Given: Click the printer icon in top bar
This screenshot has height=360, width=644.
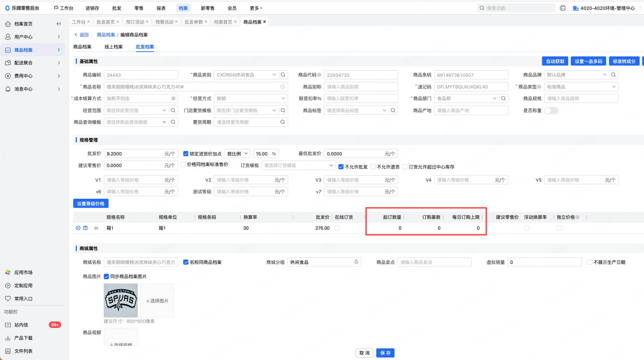Looking at the screenshot, I should pyautogui.click(x=562, y=8).
